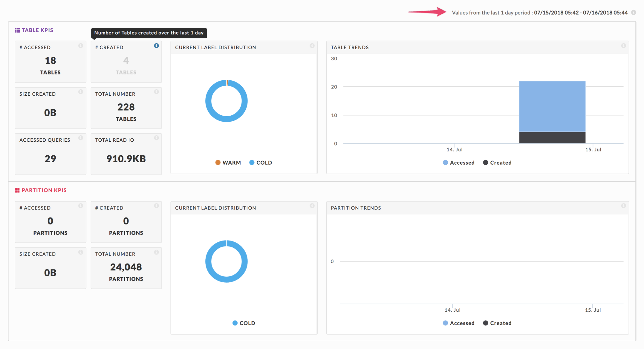The width and height of the screenshot is (644, 349).
Task: Click info icon on Partition Trends panel
Action: click(x=623, y=206)
